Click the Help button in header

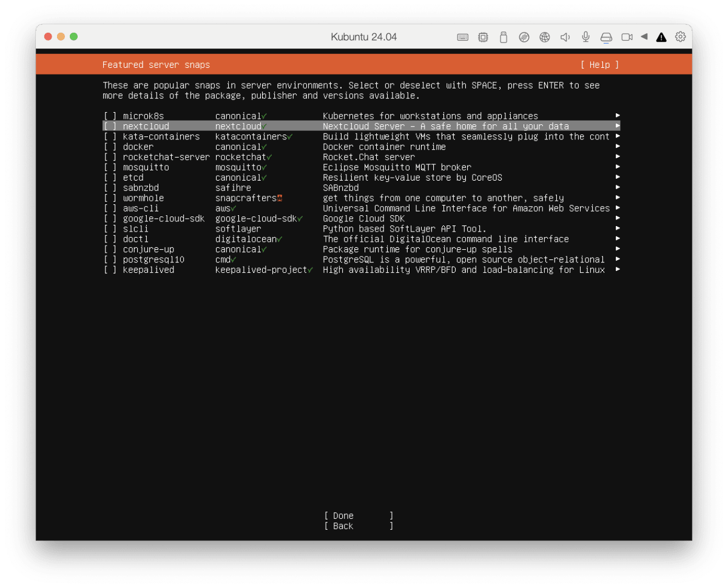click(x=599, y=65)
